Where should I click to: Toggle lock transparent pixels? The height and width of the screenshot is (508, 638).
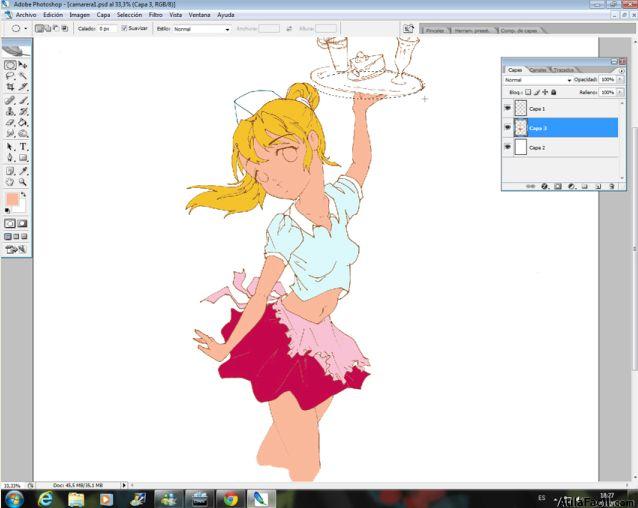[x=528, y=92]
